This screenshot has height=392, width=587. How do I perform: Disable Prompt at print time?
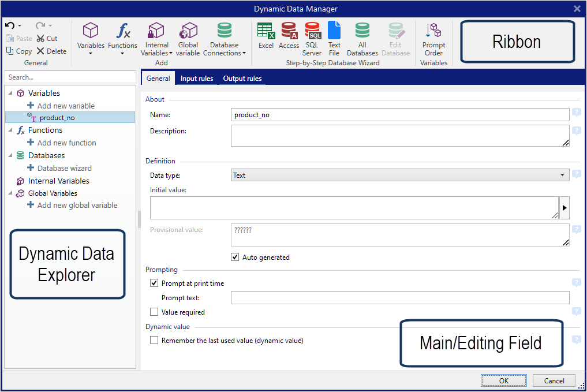[x=154, y=283]
